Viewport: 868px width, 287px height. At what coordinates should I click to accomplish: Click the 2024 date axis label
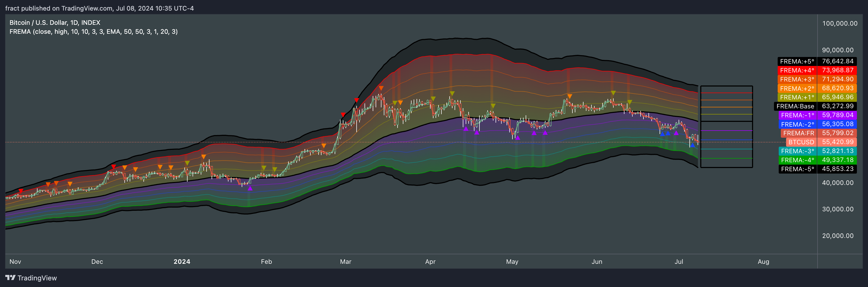coord(182,262)
